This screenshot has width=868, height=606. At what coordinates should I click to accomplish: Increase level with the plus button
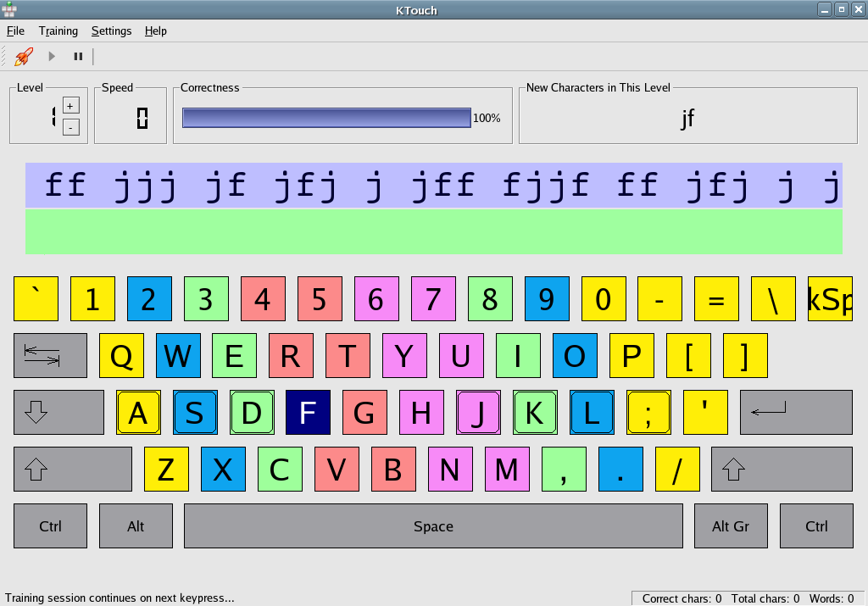71,105
